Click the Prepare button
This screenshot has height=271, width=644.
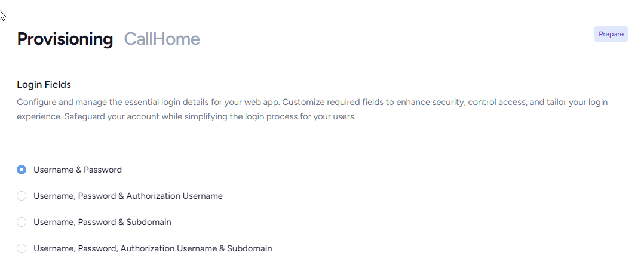(x=611, y=34)
